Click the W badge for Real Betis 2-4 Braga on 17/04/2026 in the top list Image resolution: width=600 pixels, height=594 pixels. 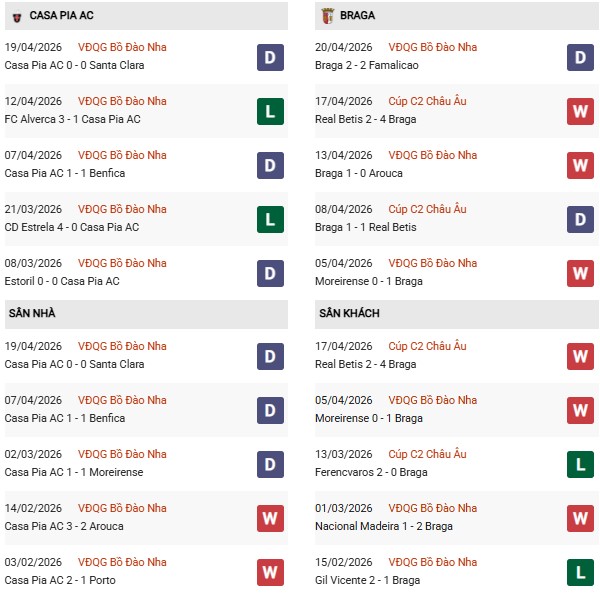[581, 111]
